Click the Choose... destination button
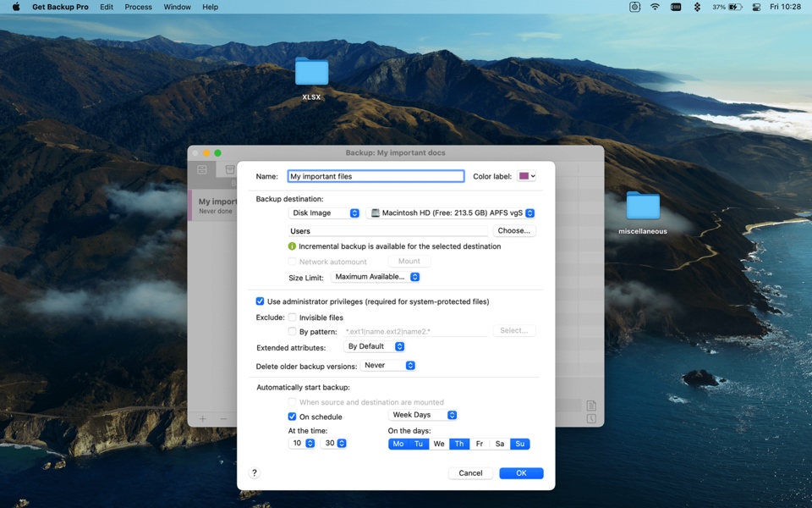This screenshot has height=508, width=812. [513, 230]
